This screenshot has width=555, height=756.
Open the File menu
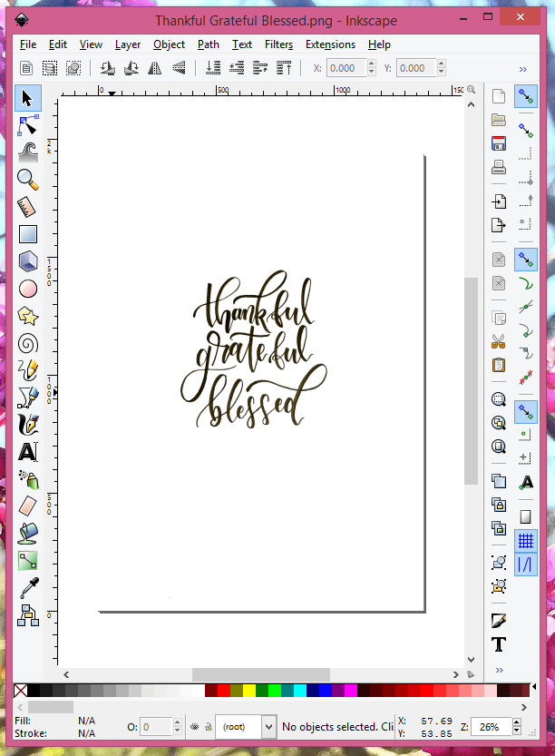[x=28, y=44]
